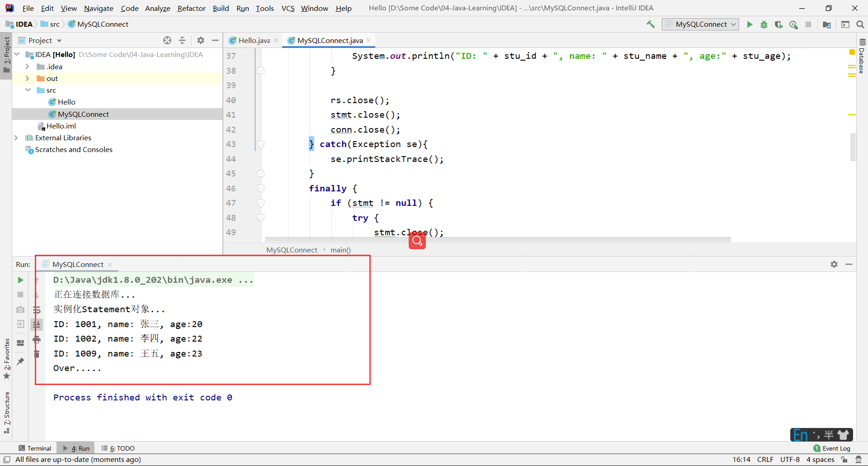Viewport: 868px width, 466px height.
Task: Open Project panel settings gear
Action: [x=201, y=40]
